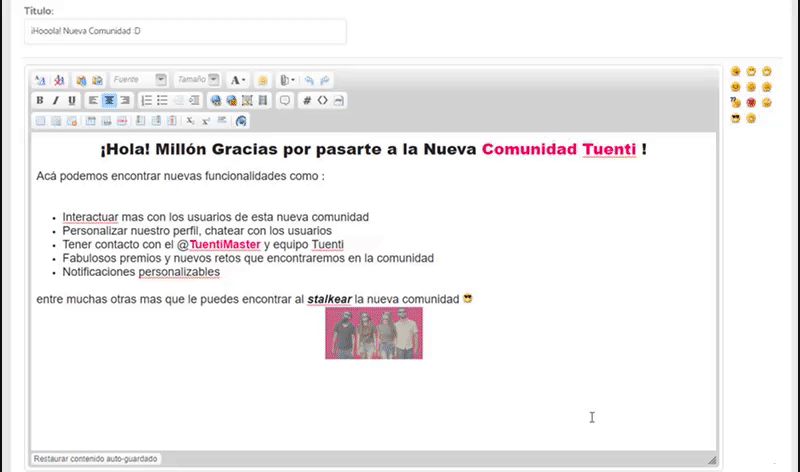Insert the red angry smiley
This screenshot has height=472, width=800.
(x=751, y=103)
